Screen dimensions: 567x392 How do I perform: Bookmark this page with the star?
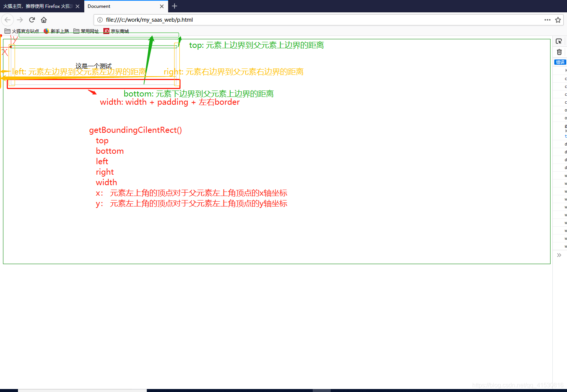pos(558,20)
